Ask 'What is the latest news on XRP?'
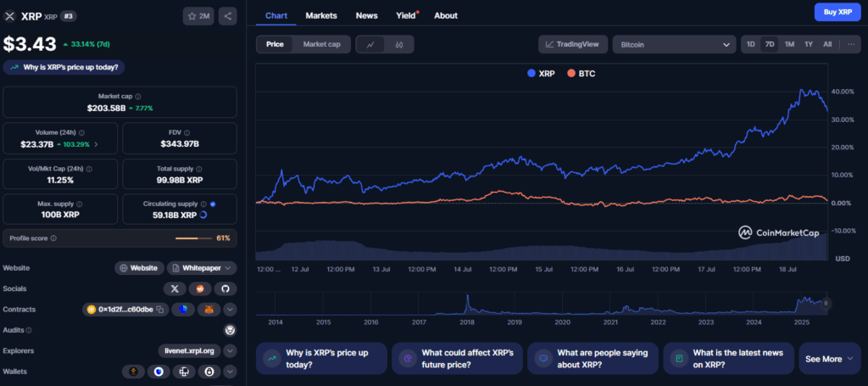The height and width of the screenshot is (386, 868). tap(728, 359)
